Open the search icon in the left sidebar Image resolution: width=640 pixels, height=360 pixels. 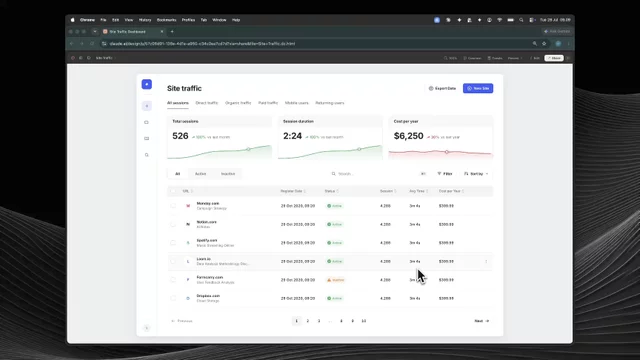click(x=147, y=155)
